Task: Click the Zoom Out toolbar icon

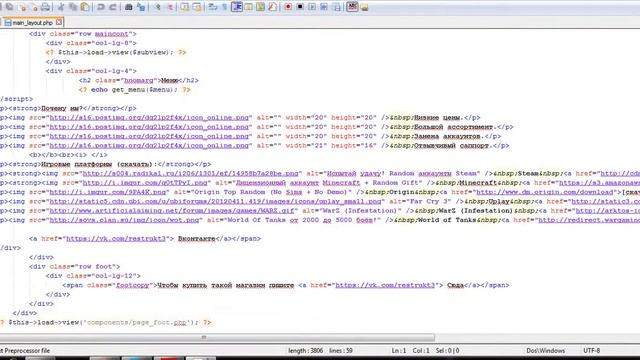Action: click(x=170, y=7)
